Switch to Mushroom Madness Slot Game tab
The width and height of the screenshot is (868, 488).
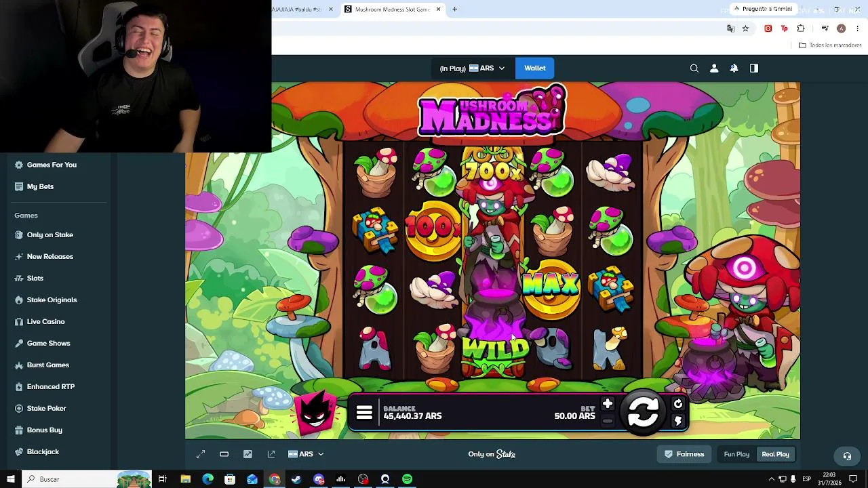coord(392,9)
